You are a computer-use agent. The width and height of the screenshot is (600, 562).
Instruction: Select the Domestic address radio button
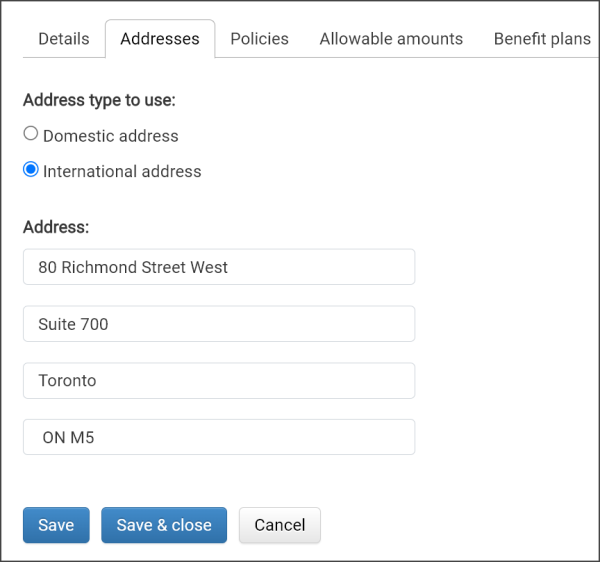click(31, 134)
